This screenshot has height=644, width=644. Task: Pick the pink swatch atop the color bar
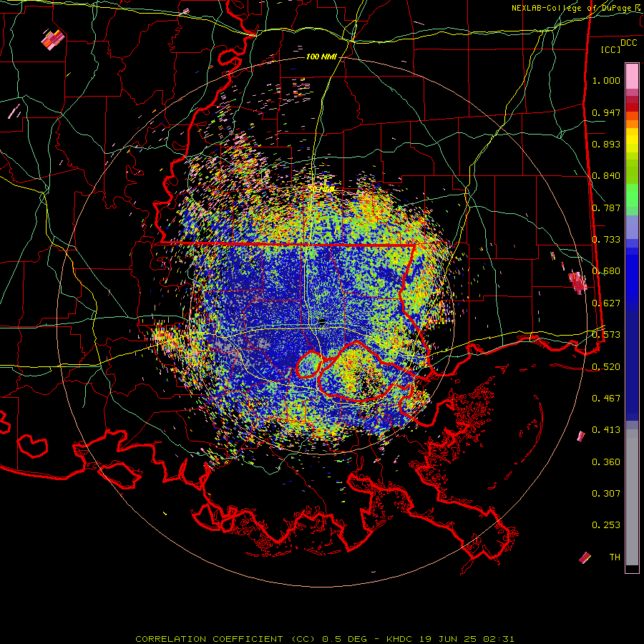pyautogui.click(x=632, y=77)
